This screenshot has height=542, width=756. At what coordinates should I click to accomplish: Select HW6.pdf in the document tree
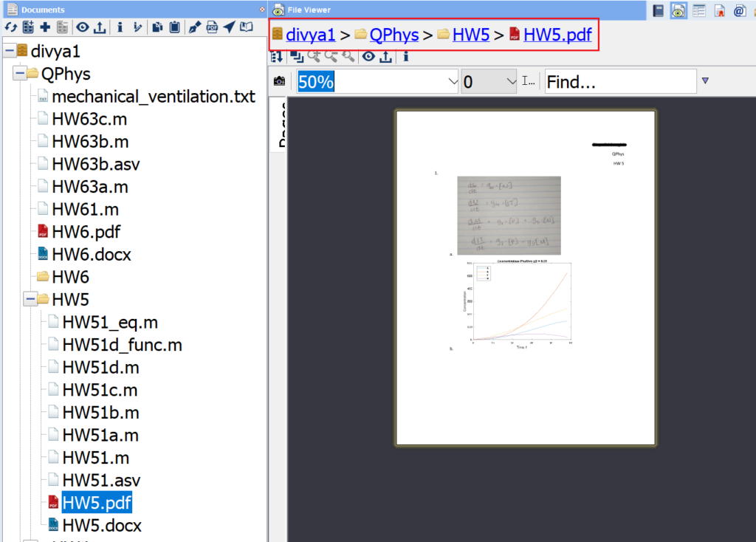coord(86,232)
